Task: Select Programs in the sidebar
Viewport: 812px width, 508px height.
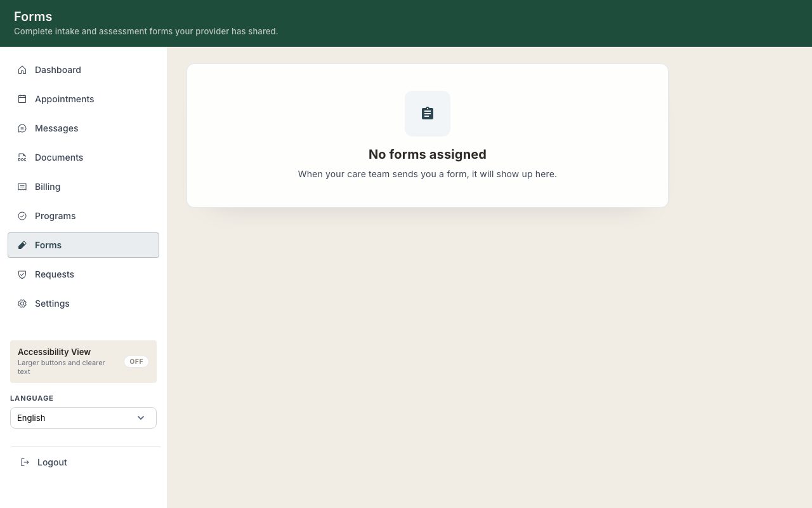Action: tap(83, 216)
